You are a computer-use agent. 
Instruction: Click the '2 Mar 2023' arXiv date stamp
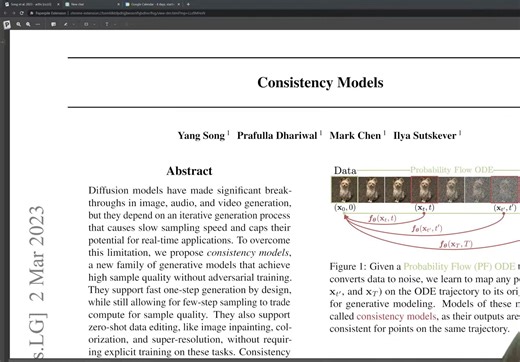coord(37,253)
